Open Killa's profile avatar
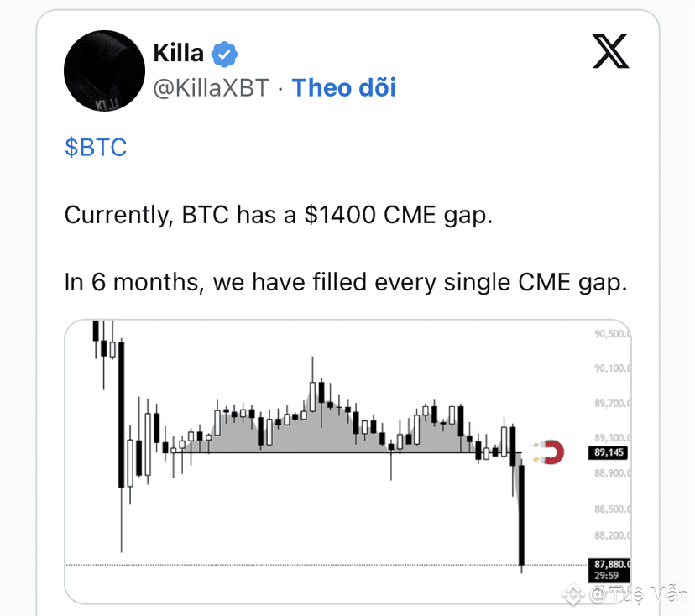695x616 pixels. [104, 71]
